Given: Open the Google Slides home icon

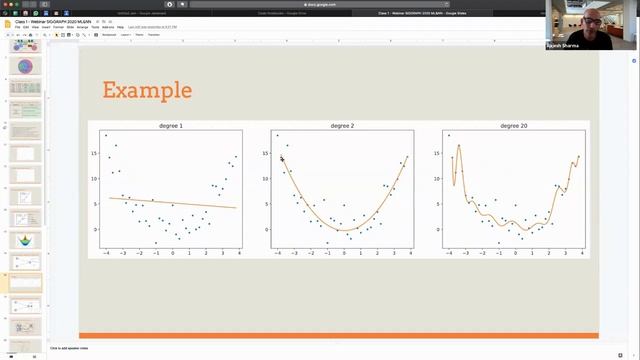Looking at the screenshot, I should tap(8, 24).
